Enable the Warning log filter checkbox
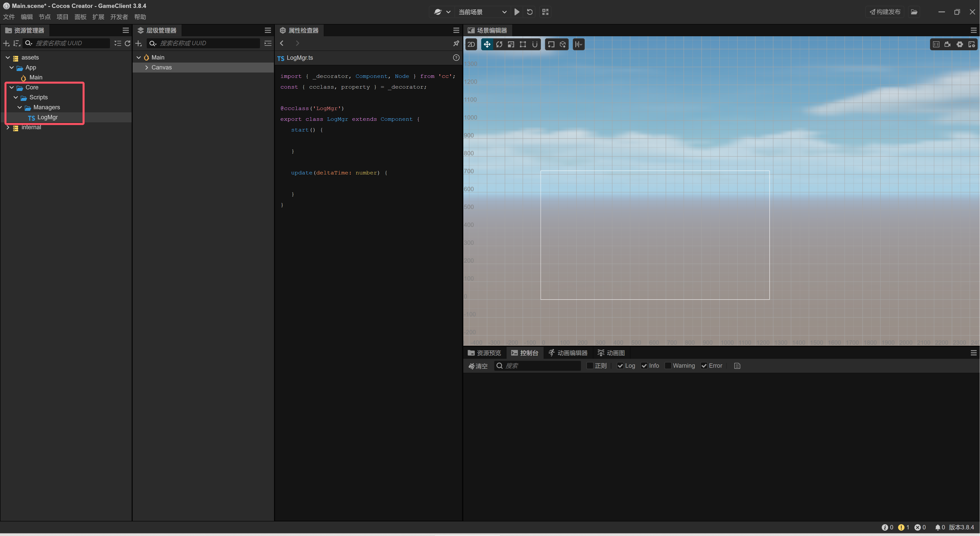Screen dimensions: 980x536 coord(668,365)
